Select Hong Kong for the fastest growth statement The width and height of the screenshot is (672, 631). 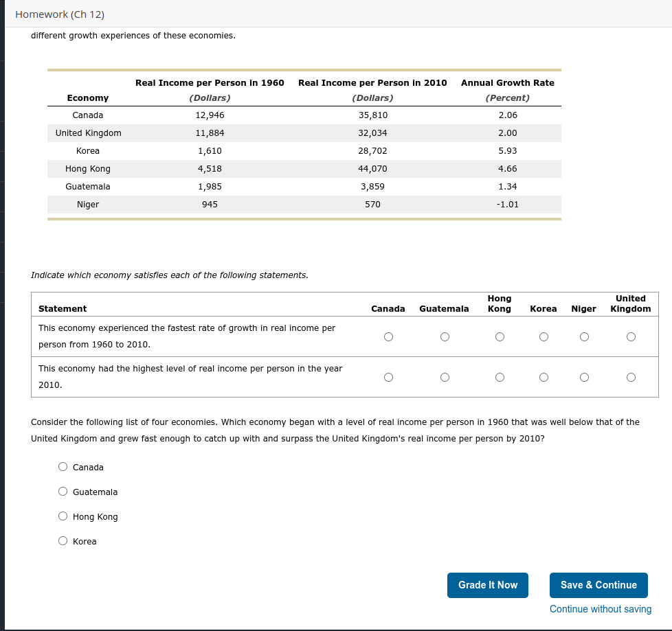click(500, 336)
